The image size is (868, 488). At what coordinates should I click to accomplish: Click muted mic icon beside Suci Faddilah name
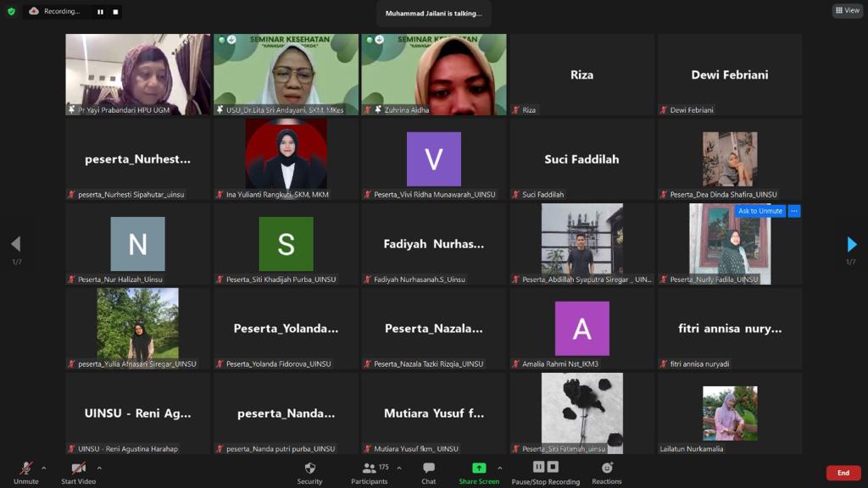click(515, 195)
